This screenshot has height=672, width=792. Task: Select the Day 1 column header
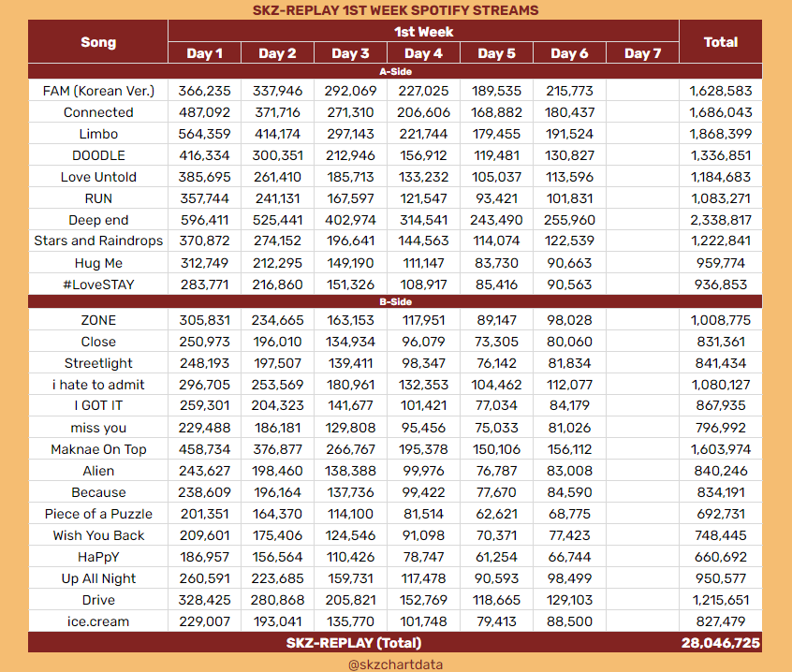point(204,52)
